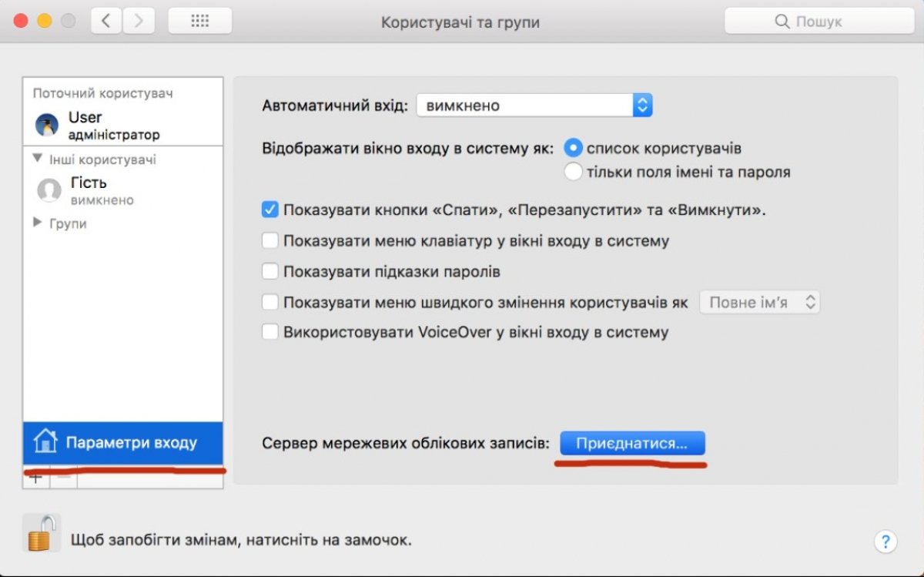Expand the «Групи» section

point(38,223)
